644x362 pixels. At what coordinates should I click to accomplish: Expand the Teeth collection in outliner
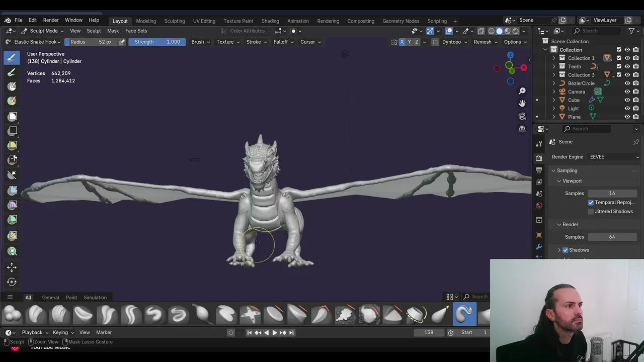pyautogui.click(x=554, y=66)
